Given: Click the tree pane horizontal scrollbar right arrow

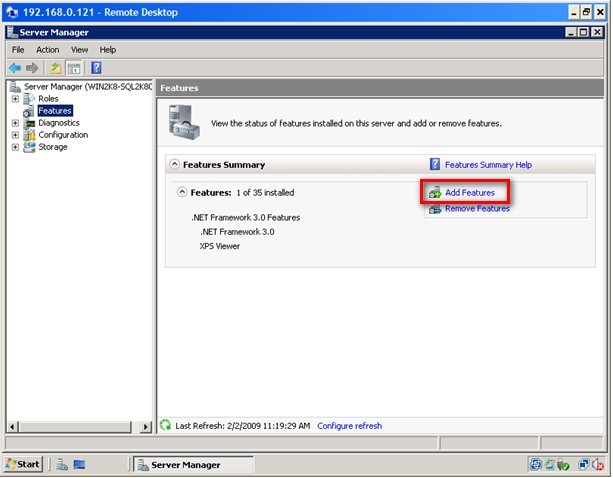Looking at the screenshot, I should pos(145,427).
